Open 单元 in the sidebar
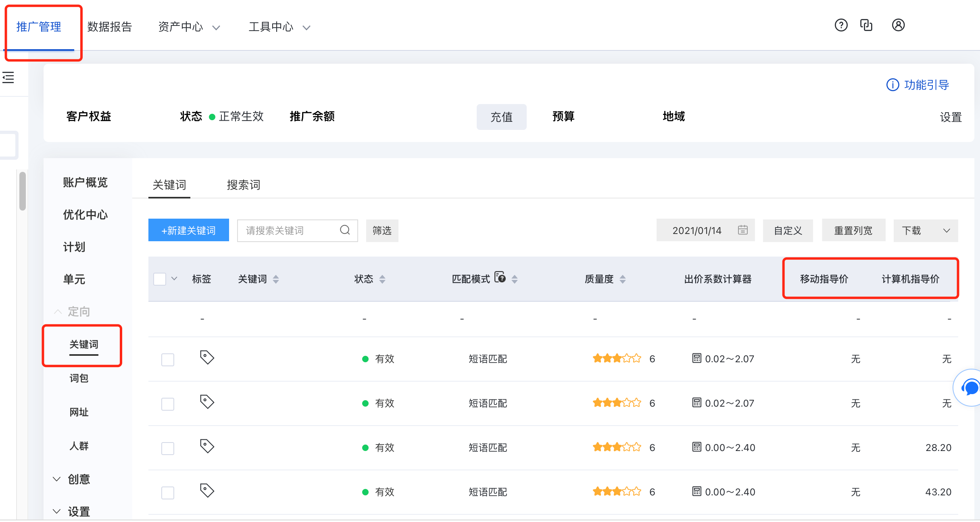The height and width of the screenshot is (522, 980). [x=74, y=279]
